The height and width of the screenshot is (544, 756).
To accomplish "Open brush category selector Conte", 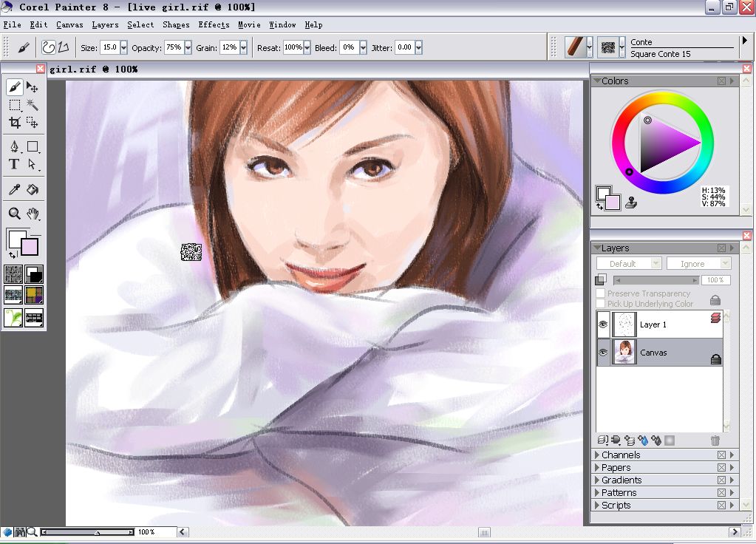I will (x=579, y=47).
